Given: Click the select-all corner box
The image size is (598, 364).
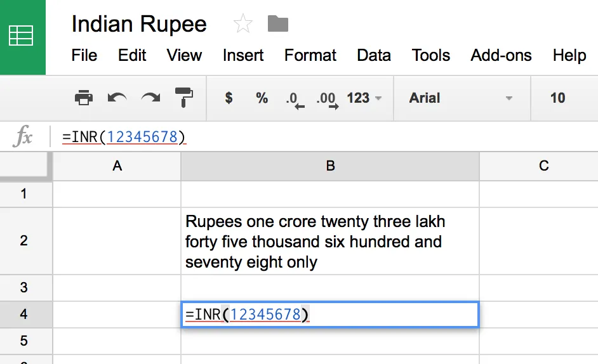Looking at the screenshot, I should pyautogui.click(x=25, y=166).
